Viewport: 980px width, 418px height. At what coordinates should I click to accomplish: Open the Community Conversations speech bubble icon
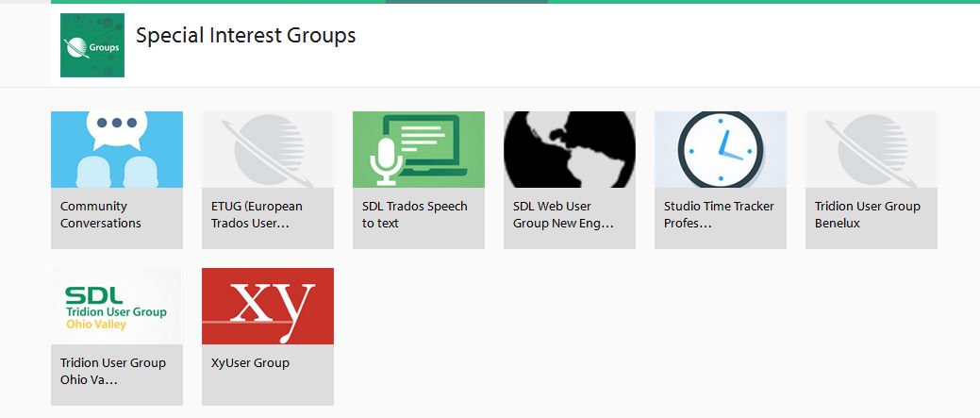pos(116,149)
